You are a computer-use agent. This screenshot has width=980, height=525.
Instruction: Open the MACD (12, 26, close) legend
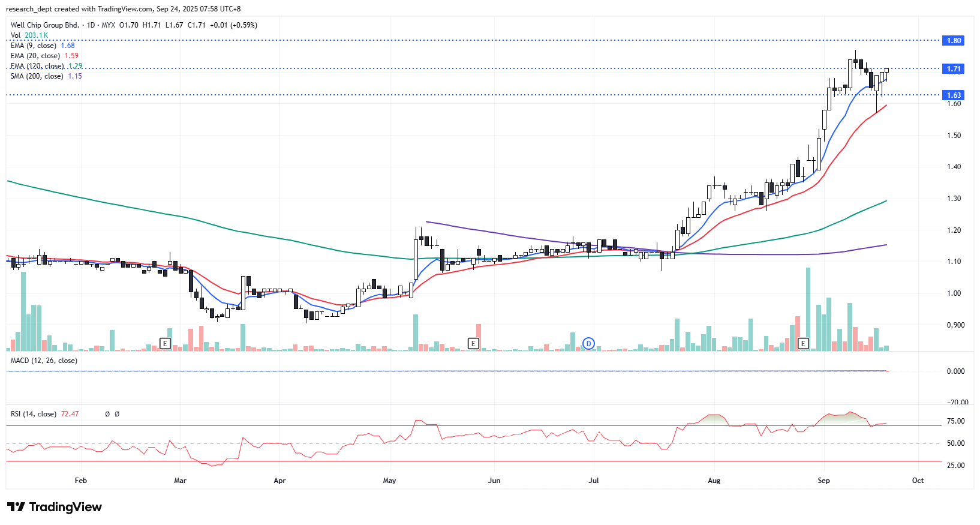click(x=44, y=361)
